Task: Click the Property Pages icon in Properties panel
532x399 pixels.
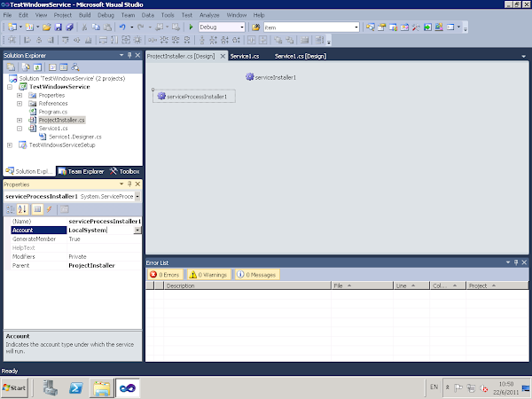Action: click(65, 209)
